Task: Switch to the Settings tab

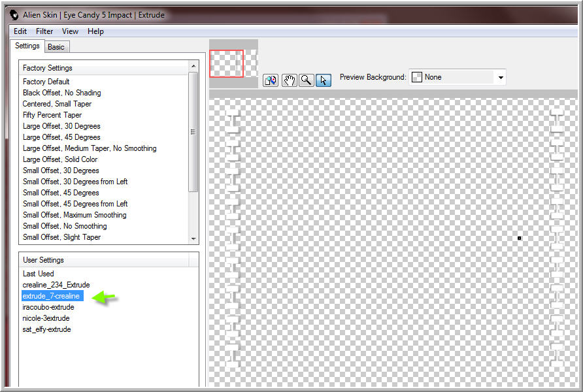Action: [x=27, y=46]
